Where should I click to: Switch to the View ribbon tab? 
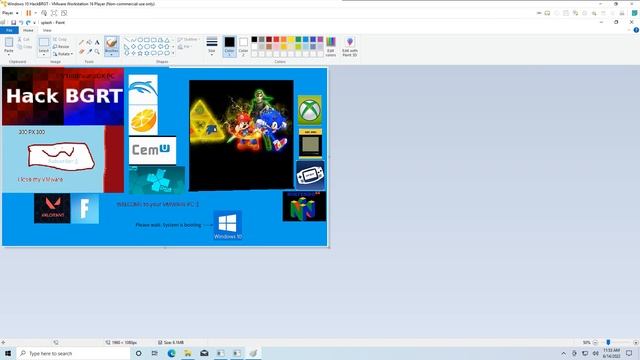point(47,30)
